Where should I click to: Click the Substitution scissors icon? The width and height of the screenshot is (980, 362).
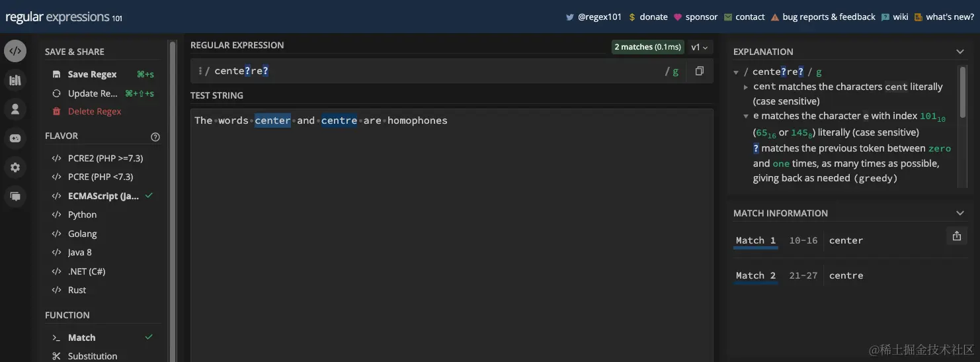(x=56, y=356)
